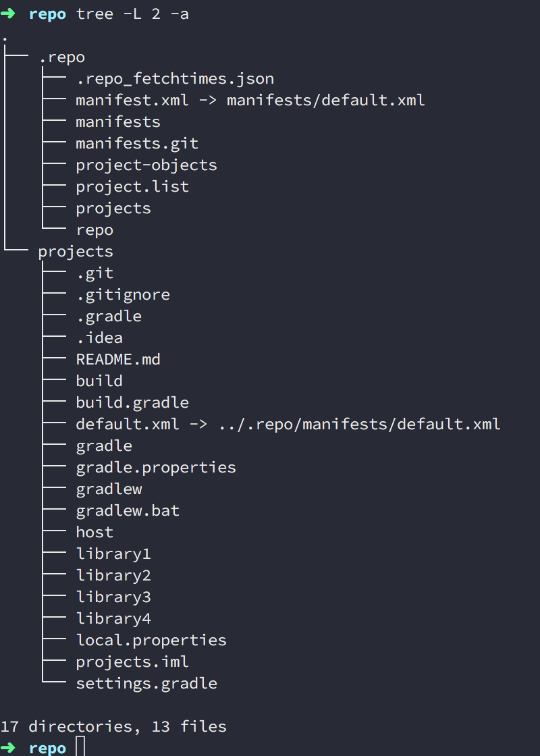The width and height of the screenshot is (540, 756).
Task: Select the top-level projects directory
Action: tap(76, 252)
